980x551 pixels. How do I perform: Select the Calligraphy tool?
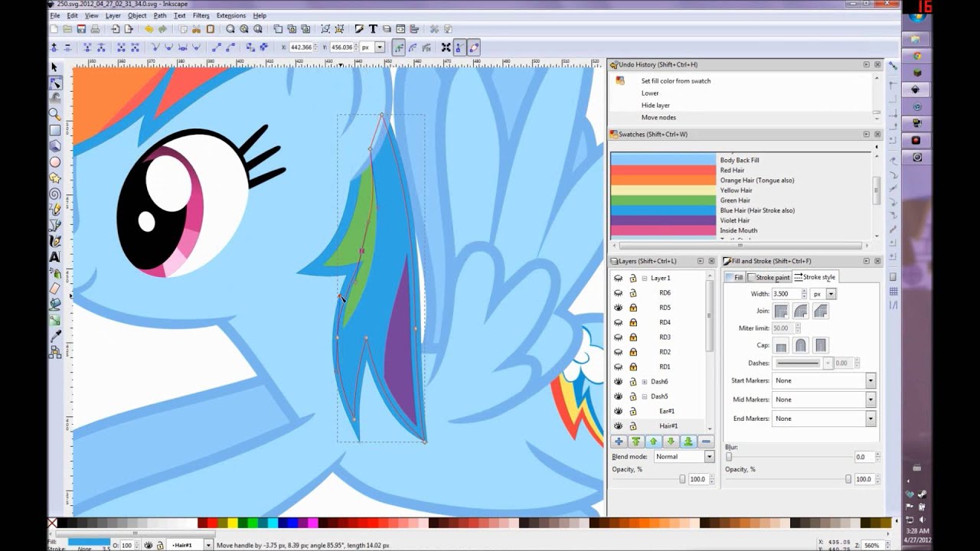point(54,242)
